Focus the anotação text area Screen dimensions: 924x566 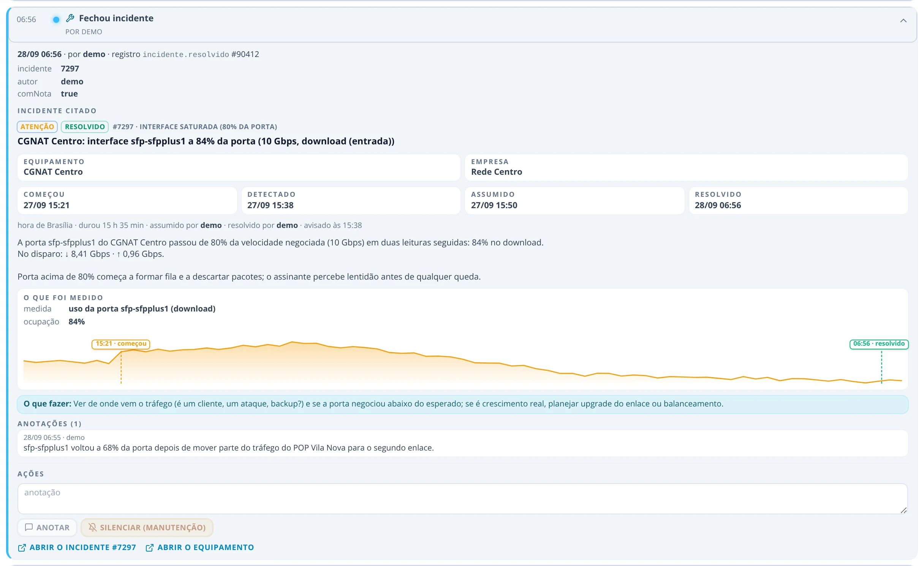click(x=462, y=499)
